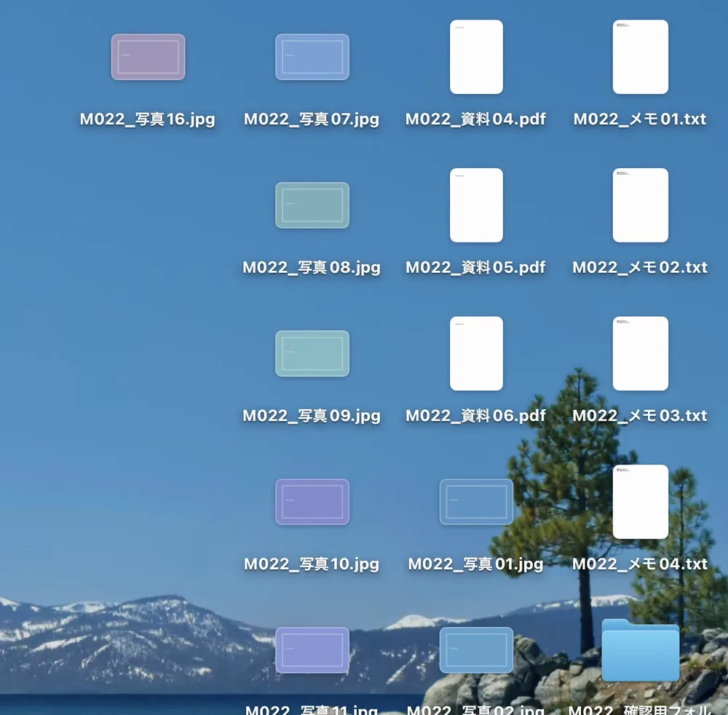Click the file name label M022_写真08.jpg
The width and height of the screenshot is (728, 715).
pos(312,267)
